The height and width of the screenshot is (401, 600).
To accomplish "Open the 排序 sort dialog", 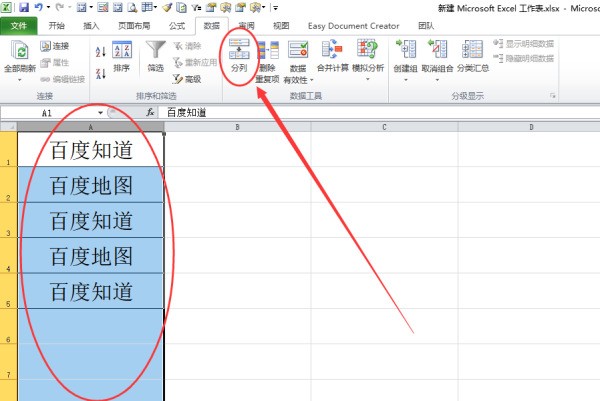I will pos(122,57).
